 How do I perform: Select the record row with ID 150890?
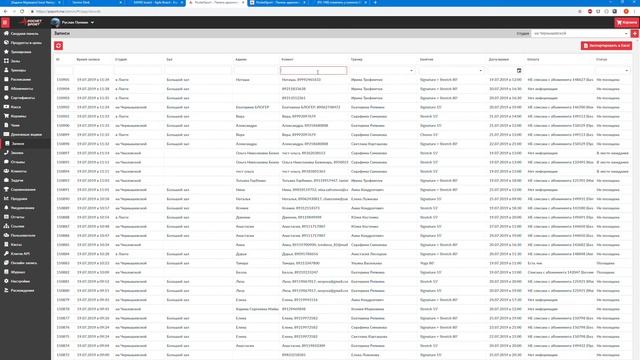click(x=343, y=199)
